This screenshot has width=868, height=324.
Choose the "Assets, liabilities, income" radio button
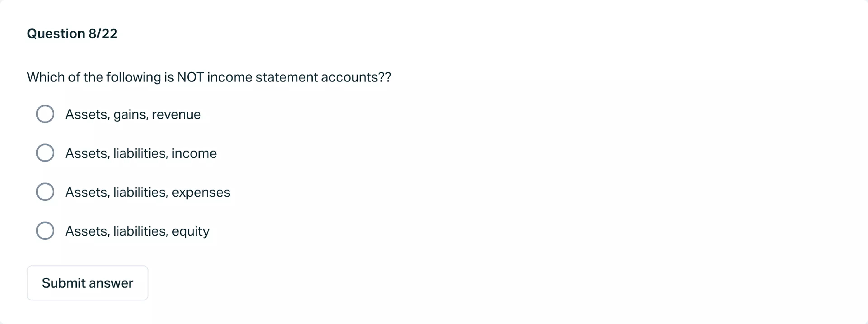(x=45, y=153)
